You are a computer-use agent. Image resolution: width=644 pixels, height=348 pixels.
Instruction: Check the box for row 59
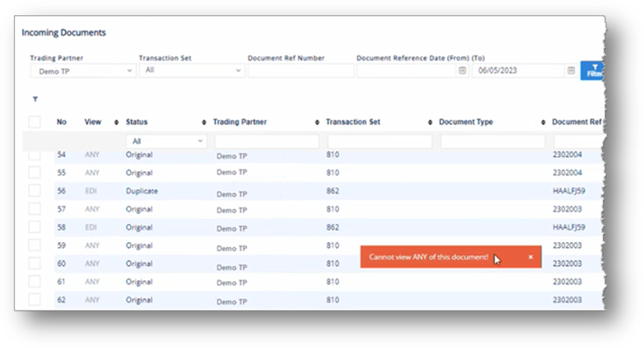[x=34, y=245]
